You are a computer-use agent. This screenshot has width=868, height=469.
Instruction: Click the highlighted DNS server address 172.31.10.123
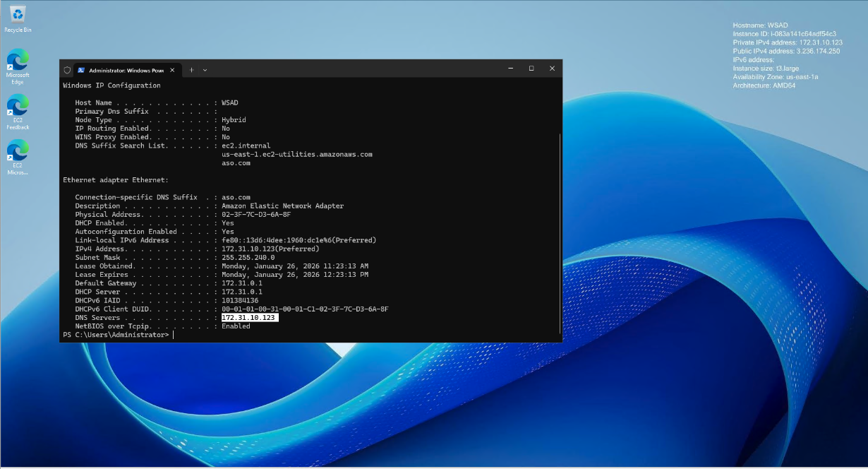tap(249, 318)
